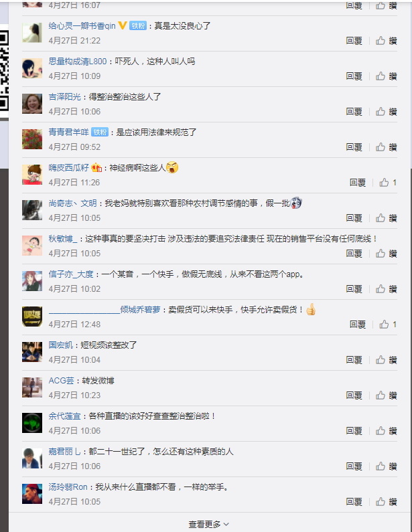This screenshot has height=532, width=412.
Task: Open 余代莲宜's profile via username
Action: pyautogui.click(x=64, y=416)
